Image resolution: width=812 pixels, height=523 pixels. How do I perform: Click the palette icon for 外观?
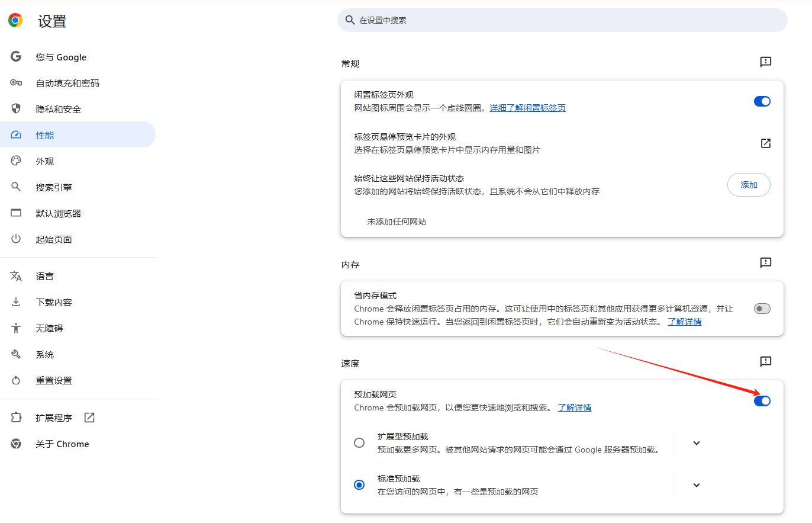tap(16, 161)
